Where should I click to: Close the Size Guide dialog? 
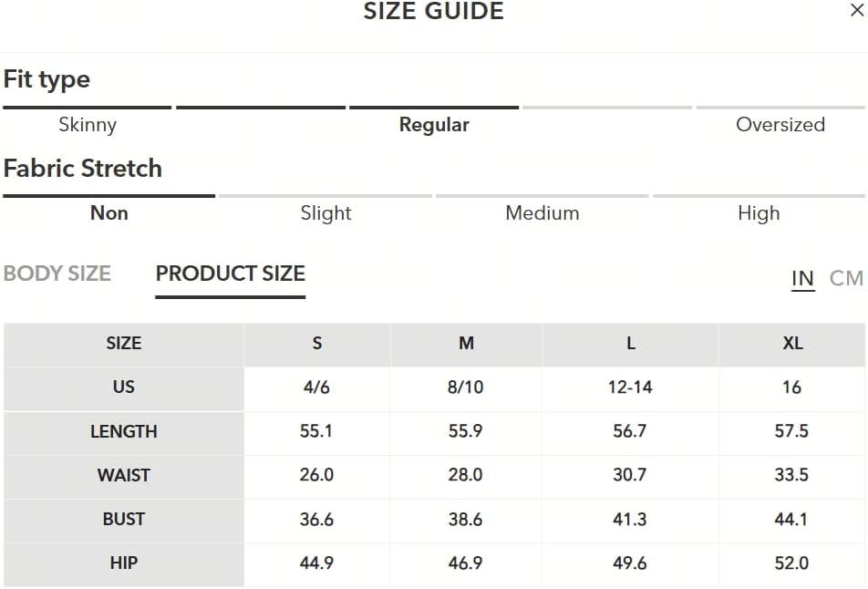point(857,9)
